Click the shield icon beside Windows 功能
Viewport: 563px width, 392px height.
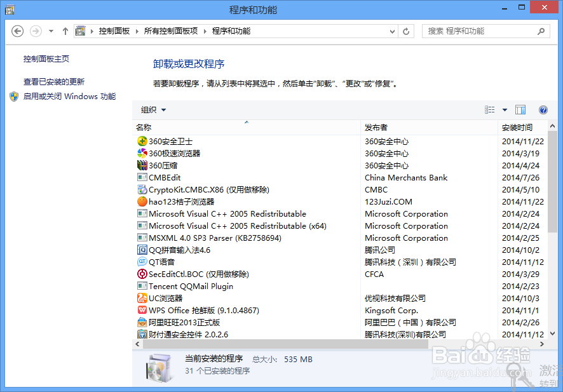coord(14,97)
